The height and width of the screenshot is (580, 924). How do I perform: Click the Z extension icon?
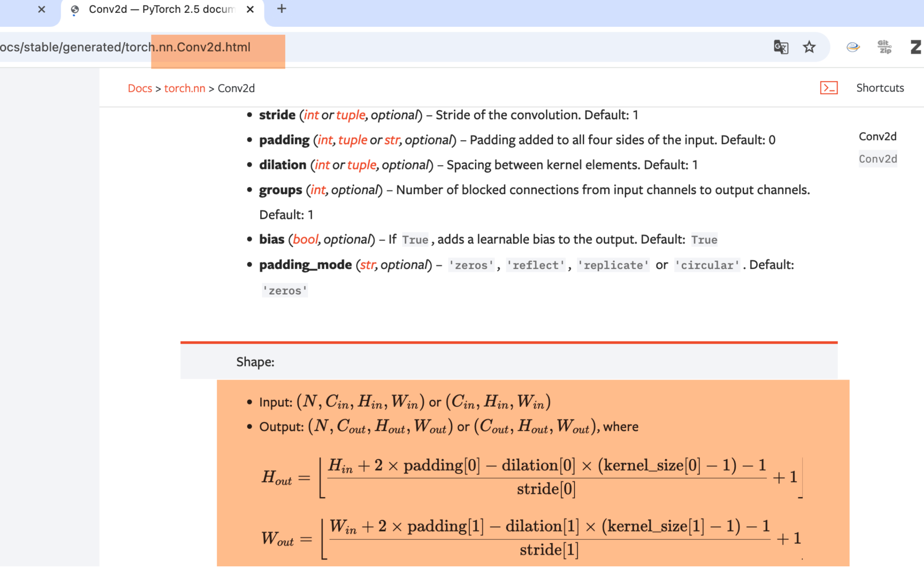[916, 47]
